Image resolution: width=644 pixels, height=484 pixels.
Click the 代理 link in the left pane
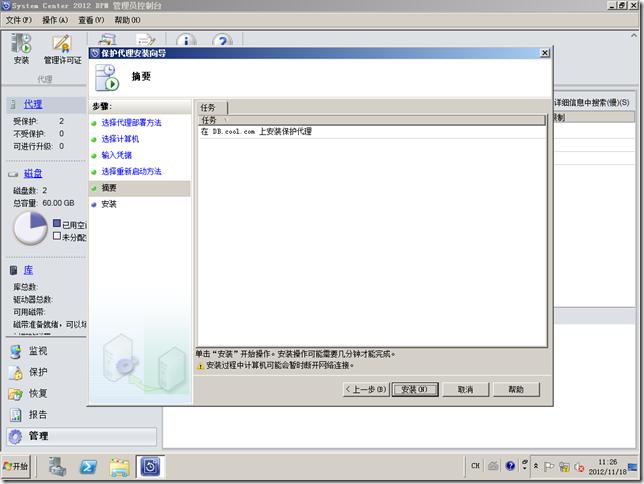[33, 104]
